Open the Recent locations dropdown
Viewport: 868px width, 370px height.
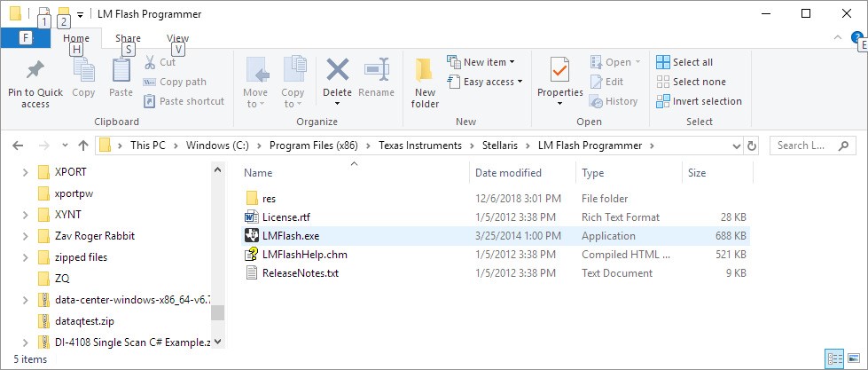tap(65, 146)
